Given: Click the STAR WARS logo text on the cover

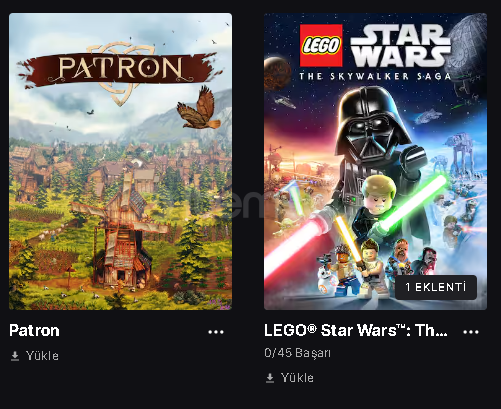Looking at the screenshot, I should (400, 46).
